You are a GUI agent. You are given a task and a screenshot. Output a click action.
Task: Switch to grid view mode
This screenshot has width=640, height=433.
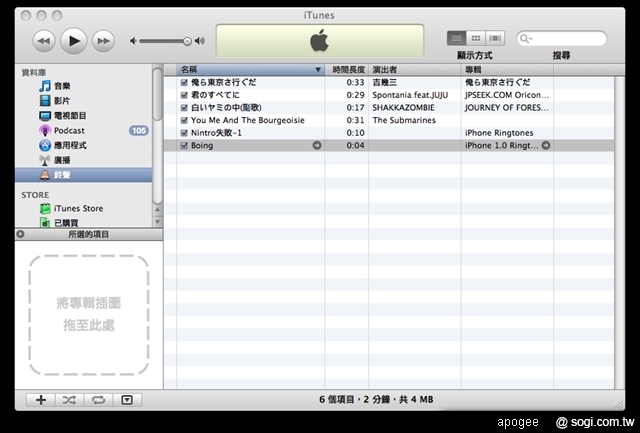coord(476,38)
